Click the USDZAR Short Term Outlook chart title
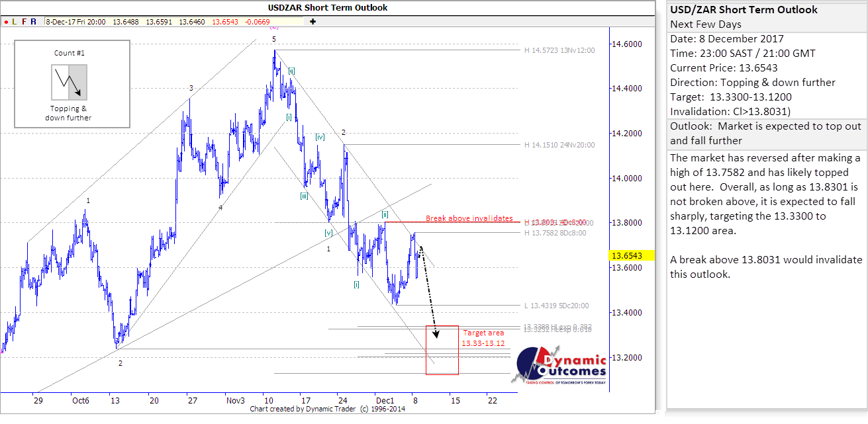Image resolution: width=868 pixels, height=424 pixels. (x=327, y=8)
